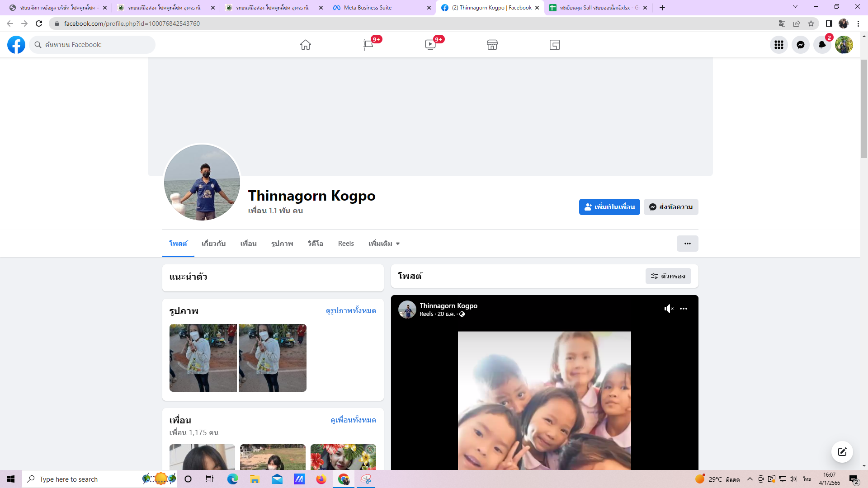Open the three-dot profile options button
This screenshot has height=488, width=868.
point(687,244)
